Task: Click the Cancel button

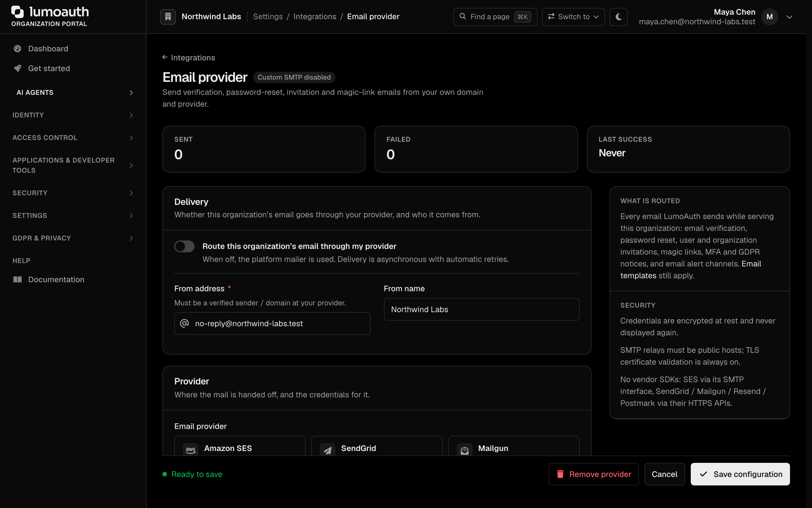Action: point(664,474)
